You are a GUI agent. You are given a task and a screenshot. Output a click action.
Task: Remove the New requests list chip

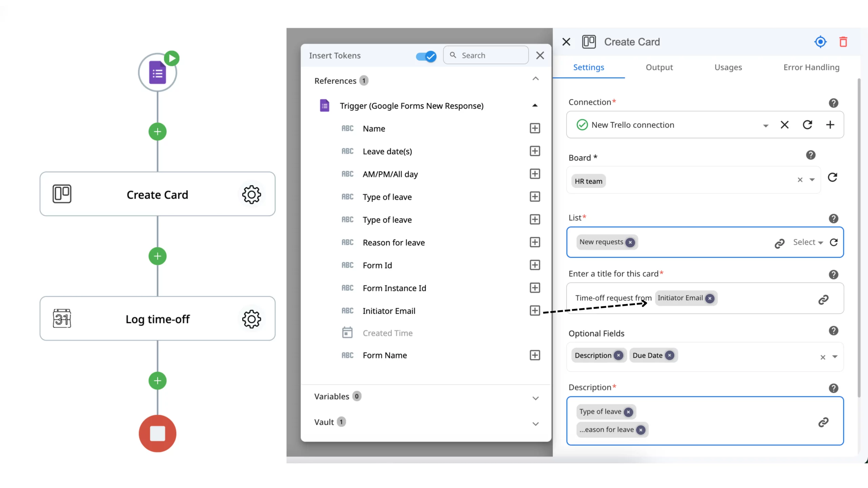630,242
